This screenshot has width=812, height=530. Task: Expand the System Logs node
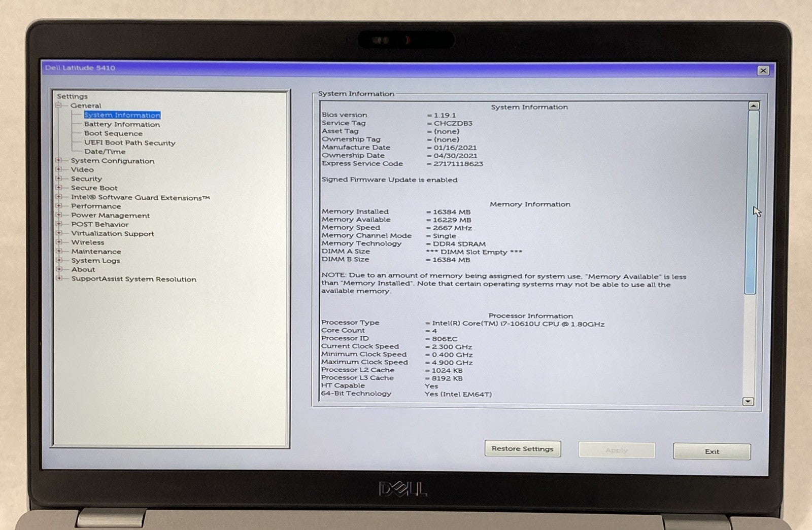pyautogui.click(x=59, y=260)
